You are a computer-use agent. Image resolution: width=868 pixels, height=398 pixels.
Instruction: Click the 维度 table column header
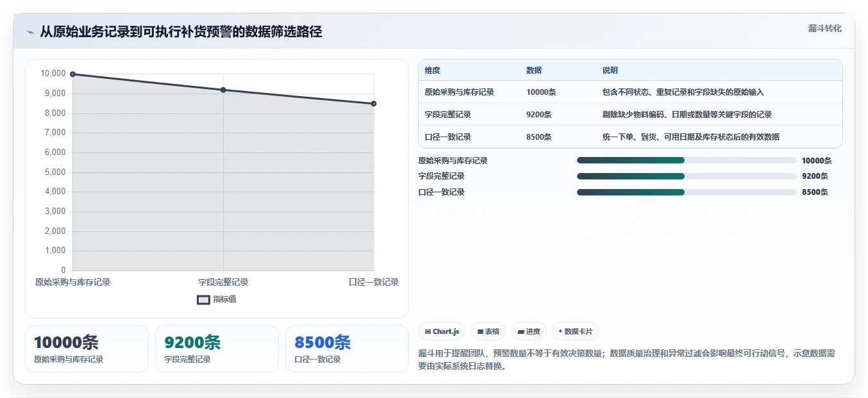point(432,70)
